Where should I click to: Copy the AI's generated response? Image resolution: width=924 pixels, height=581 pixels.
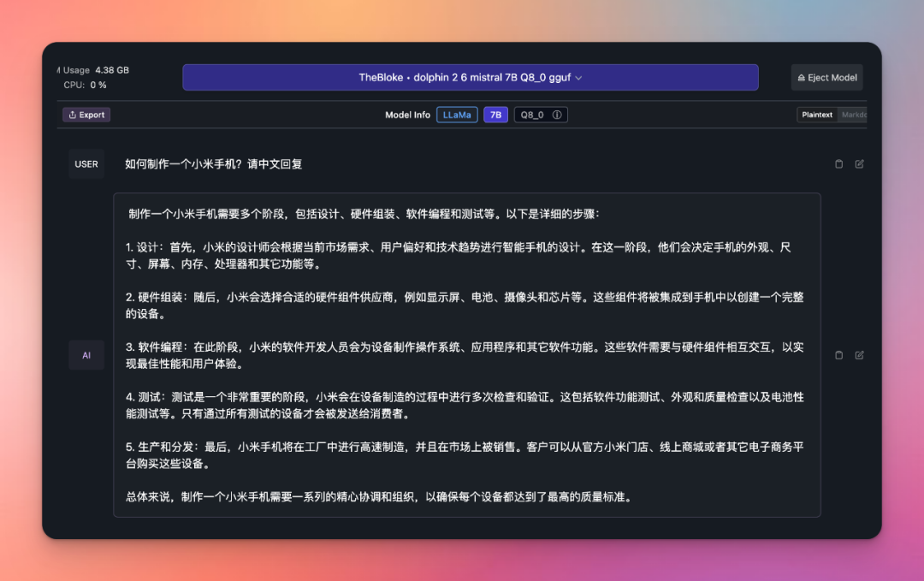coord(838,355)
